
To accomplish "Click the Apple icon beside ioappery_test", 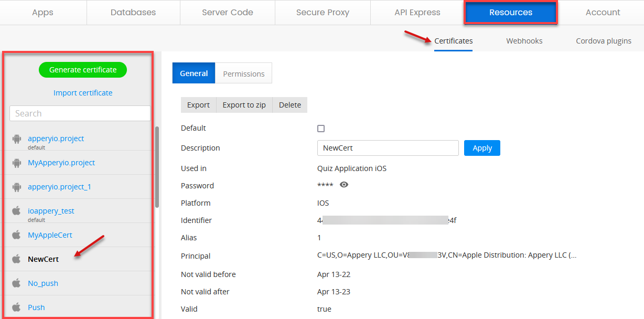I will click(17, 211).
